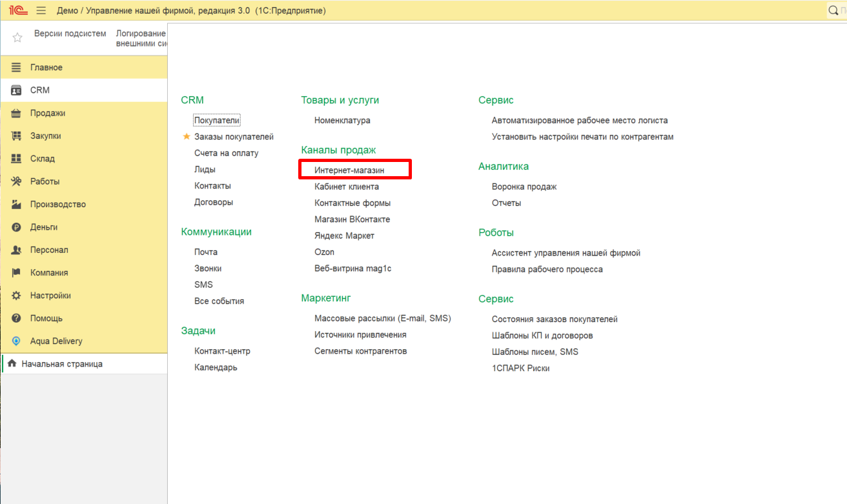This screenshot has width=847, height=504.
Task: Click the Компания flag icon
Action: pyautogui.click(x=16, y=273)
